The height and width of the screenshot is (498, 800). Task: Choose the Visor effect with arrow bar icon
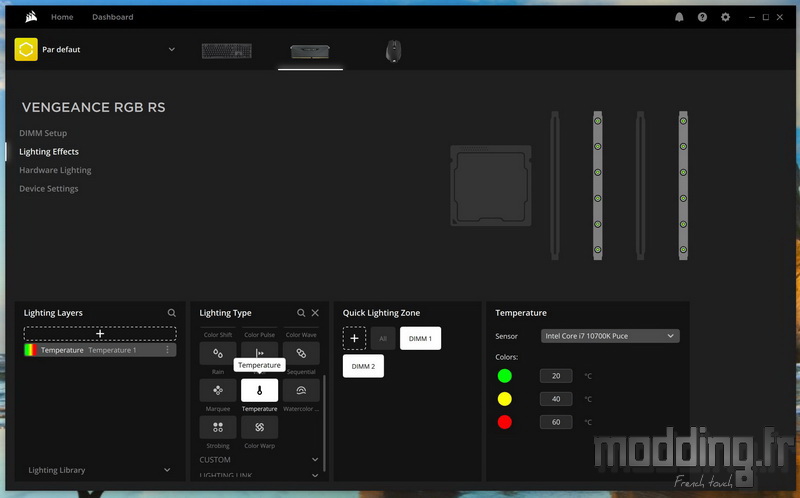260,351
